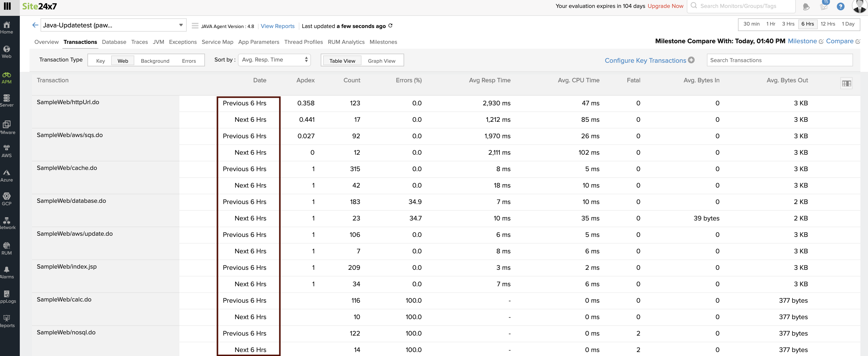Viewport: 868px width, 356px height.
Task: Open the column chooser table icon
Action: click(846, 83)
